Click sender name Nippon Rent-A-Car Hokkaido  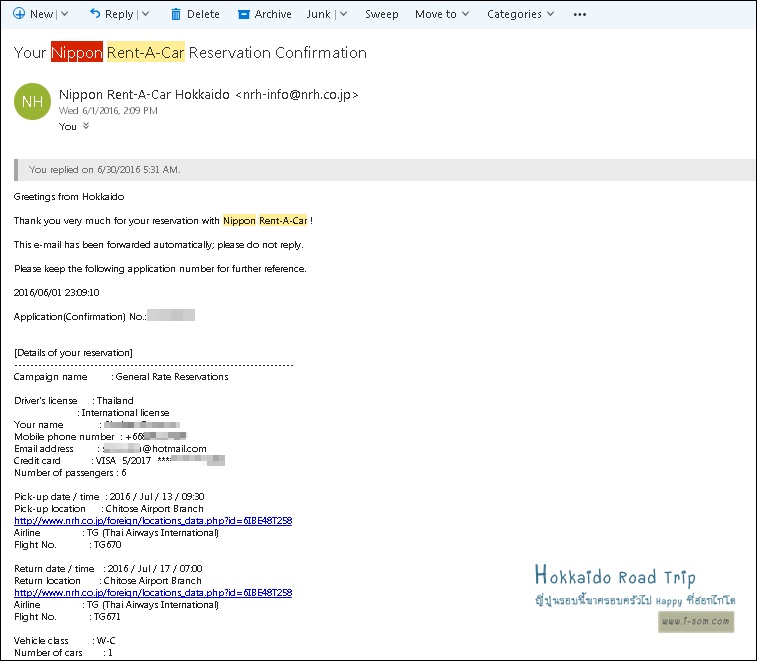point(144,94)
